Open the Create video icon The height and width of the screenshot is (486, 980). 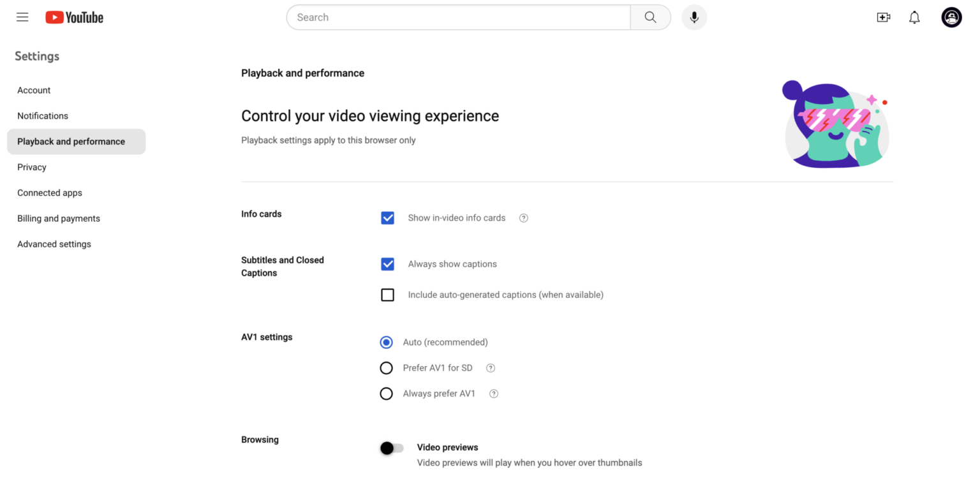(884, 17)
